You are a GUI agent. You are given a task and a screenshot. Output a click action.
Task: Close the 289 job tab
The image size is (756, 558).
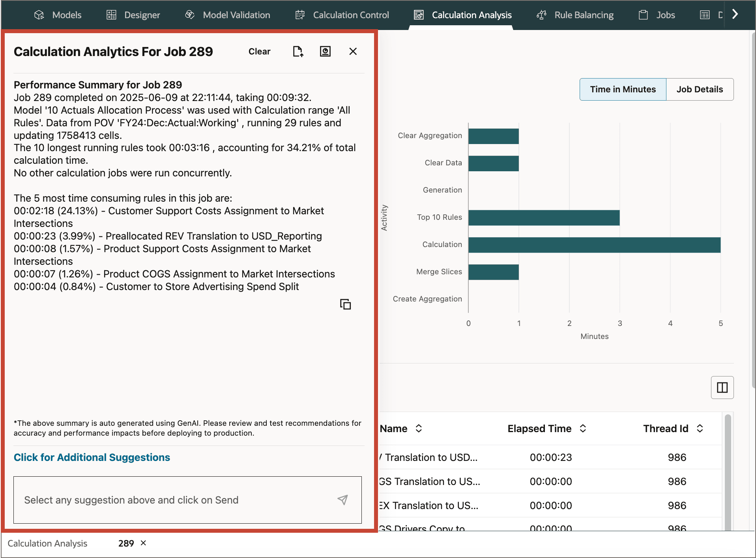pyautogui.click(x=144, y=543)
